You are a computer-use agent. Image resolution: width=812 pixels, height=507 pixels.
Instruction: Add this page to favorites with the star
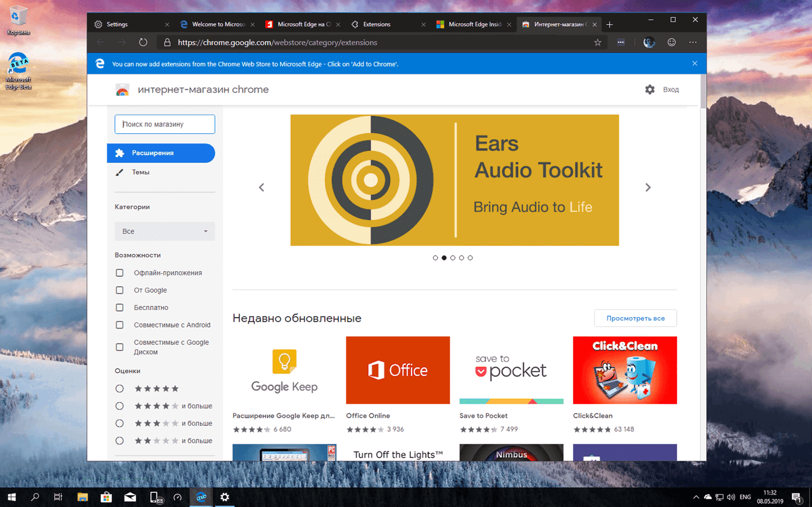click(x=598, y=42)
